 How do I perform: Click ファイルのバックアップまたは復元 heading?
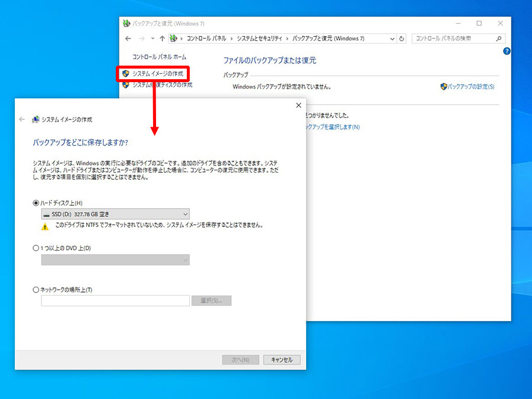click(x=270, y=60)
